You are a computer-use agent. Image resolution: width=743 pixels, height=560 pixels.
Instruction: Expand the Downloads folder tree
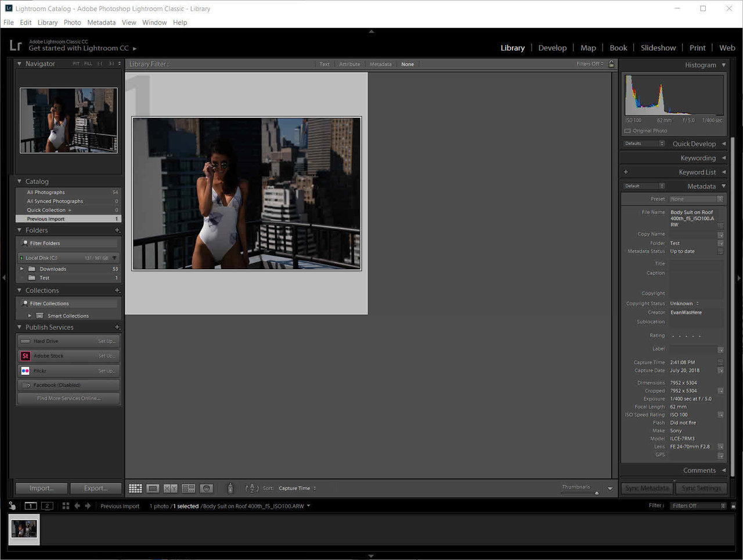point(22,269)
